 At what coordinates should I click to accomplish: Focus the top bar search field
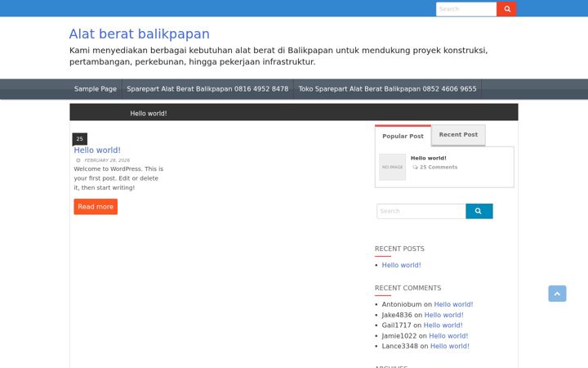(466, 9)
